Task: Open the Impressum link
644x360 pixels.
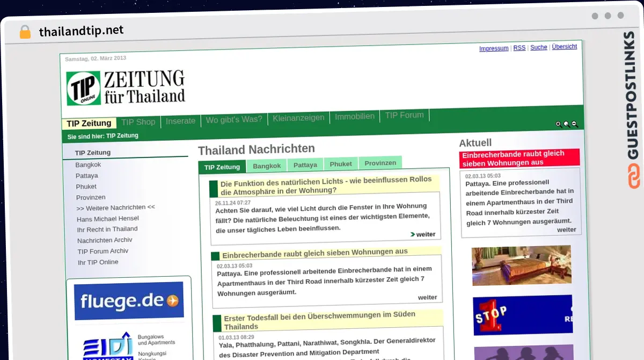Action: tap(493, 48)
